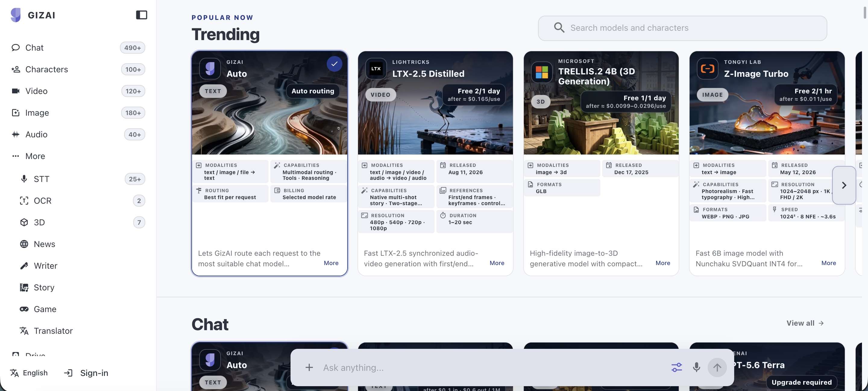Expand More on the Auto description
The image size is (868, 391).
click(x=331, y=263)
